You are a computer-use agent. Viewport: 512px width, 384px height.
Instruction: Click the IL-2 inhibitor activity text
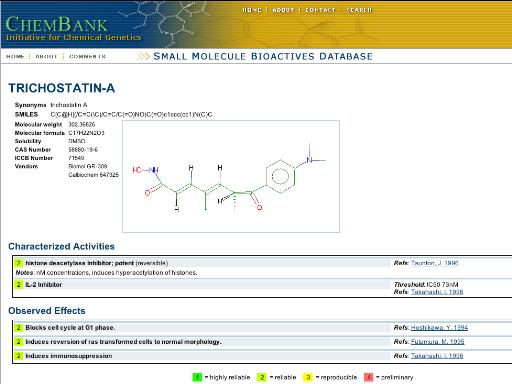coord(44,285)
